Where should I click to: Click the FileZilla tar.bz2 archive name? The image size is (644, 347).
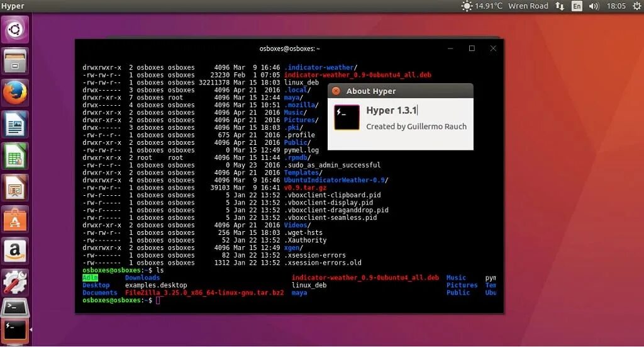[x=204, y=293]
